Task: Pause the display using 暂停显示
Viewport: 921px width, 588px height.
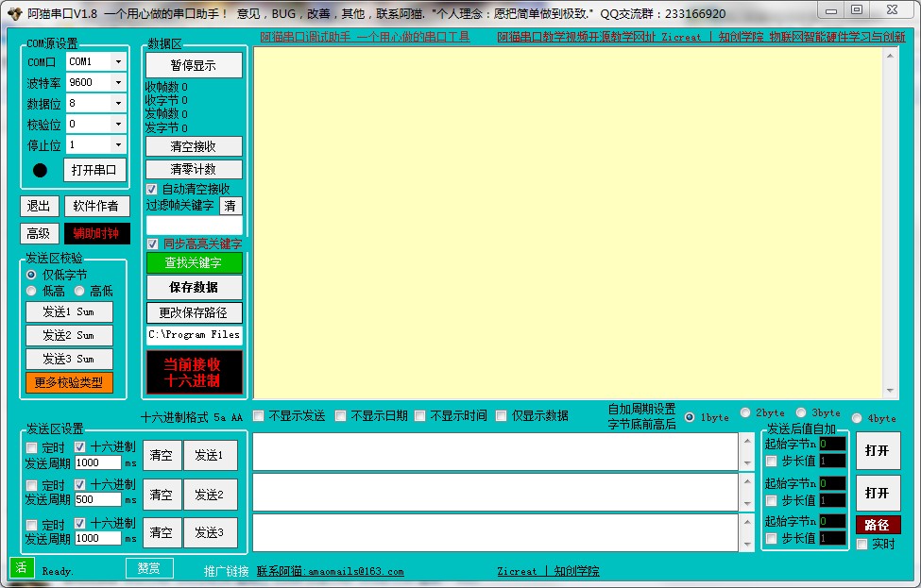Action: coord(194,64)
